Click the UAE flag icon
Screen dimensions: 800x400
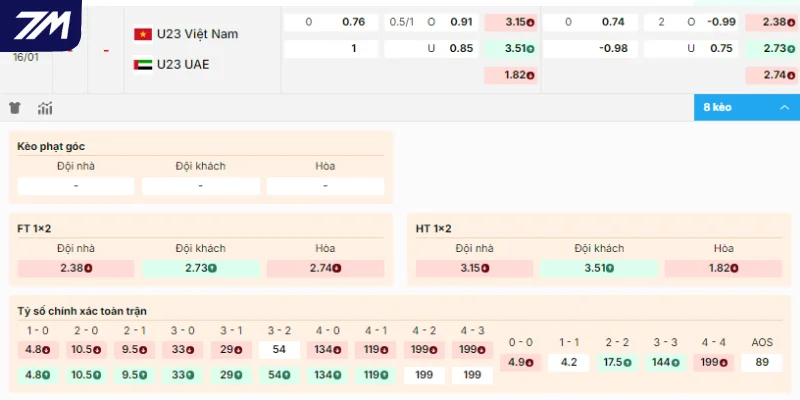[143, 64]
